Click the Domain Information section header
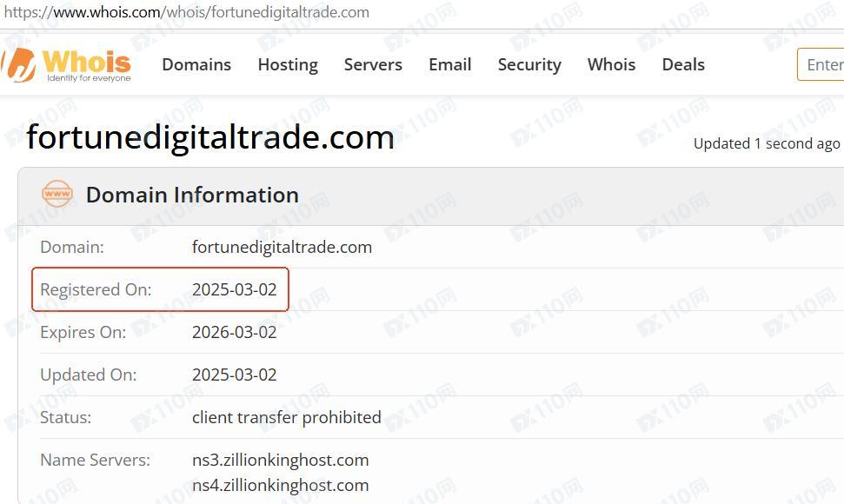The height and width of the screenshot is (504, 844). point(192,195)
